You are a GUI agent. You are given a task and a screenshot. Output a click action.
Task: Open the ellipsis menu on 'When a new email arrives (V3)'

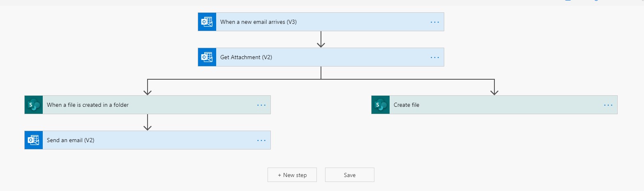click(x=434, y=22)
